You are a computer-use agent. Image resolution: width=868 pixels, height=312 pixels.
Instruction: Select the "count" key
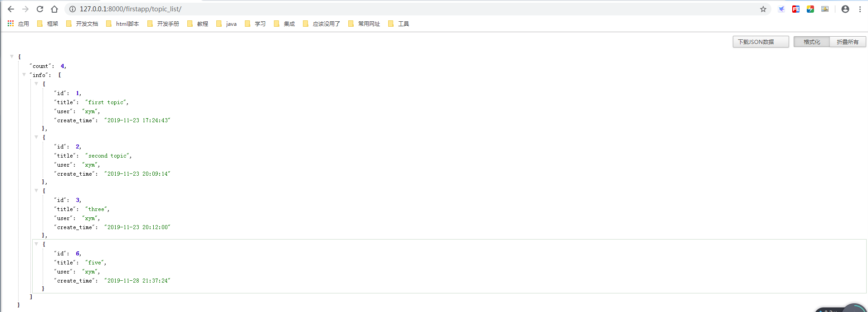point(40,66)
